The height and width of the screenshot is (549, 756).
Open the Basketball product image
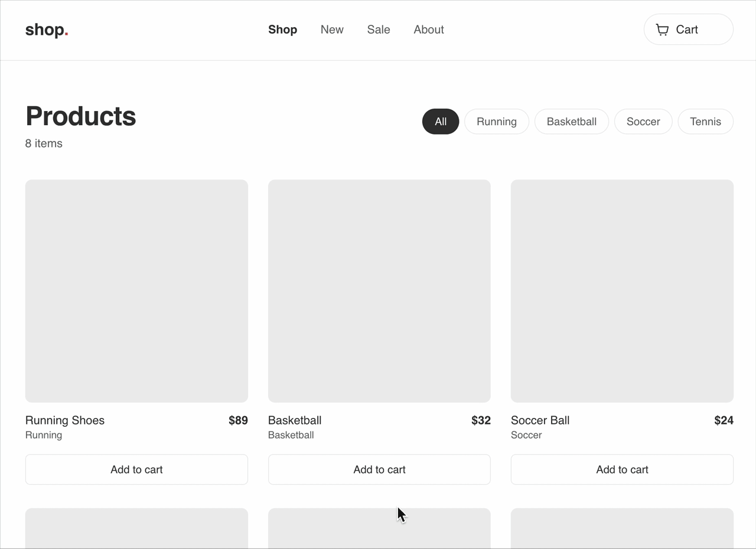click(379, 291)
